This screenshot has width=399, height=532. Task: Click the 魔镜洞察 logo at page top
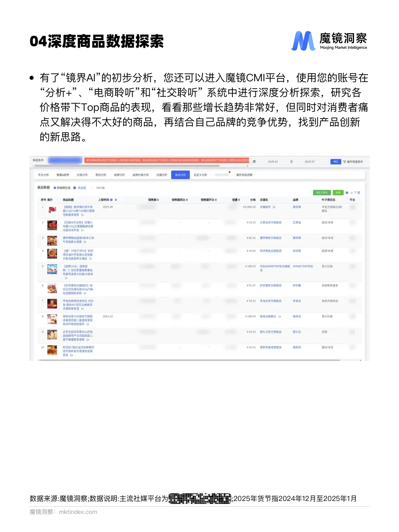click(x=329, y=41)
